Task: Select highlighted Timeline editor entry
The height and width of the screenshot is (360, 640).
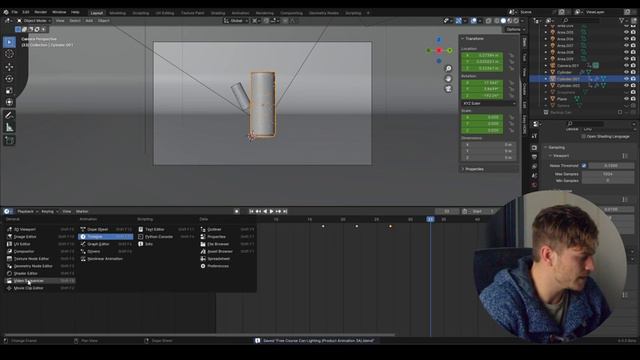Action: coord(106,237)
